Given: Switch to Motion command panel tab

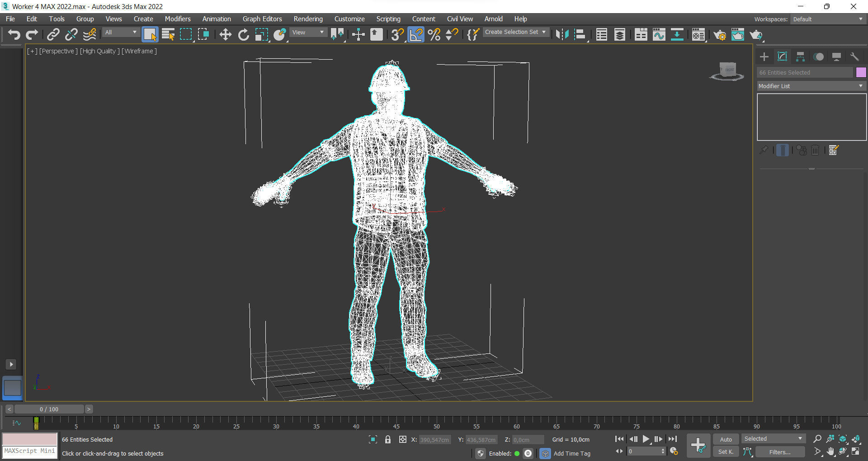Looking at the screenshot, I should [818, 56].
